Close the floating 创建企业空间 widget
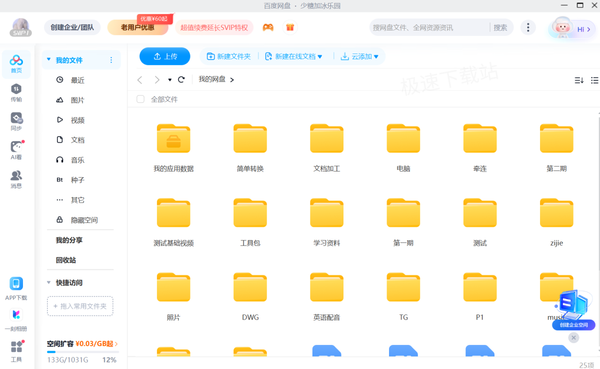The width and height of the screenshot is (600, 369). click(x=573, y=338)
